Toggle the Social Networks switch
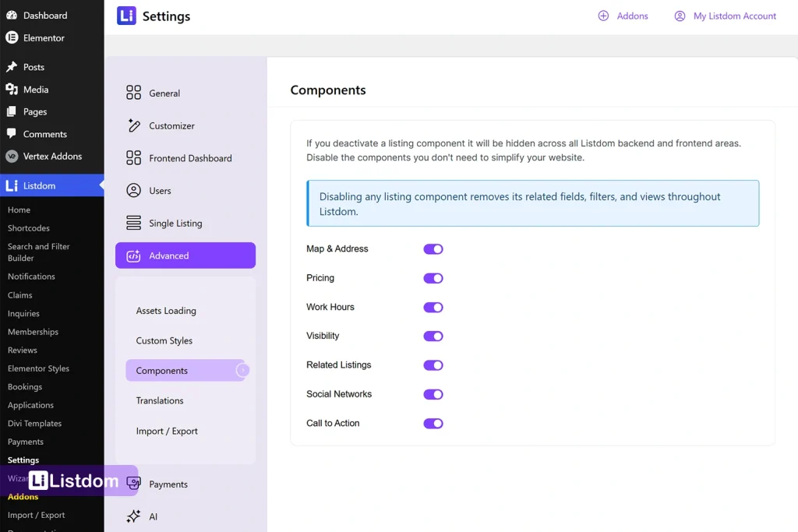 coord(433,394)
